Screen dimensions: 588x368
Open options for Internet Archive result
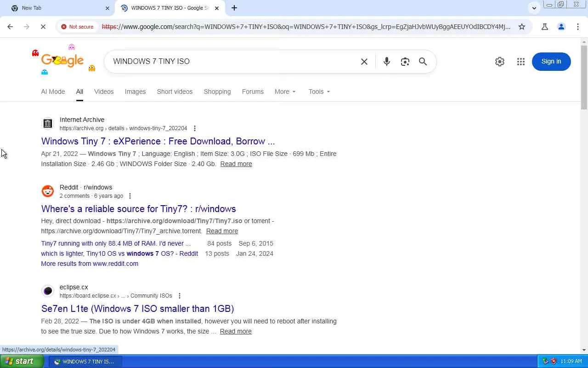pos(195,128)
